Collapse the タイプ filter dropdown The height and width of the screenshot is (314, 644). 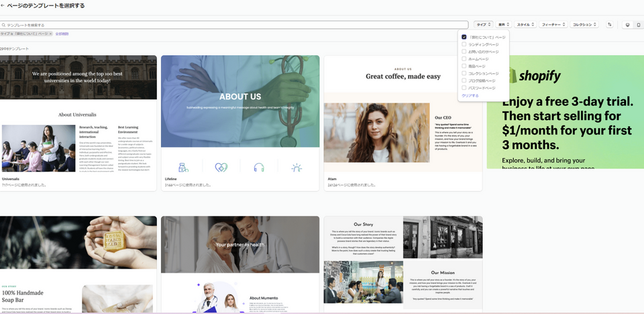483,25
